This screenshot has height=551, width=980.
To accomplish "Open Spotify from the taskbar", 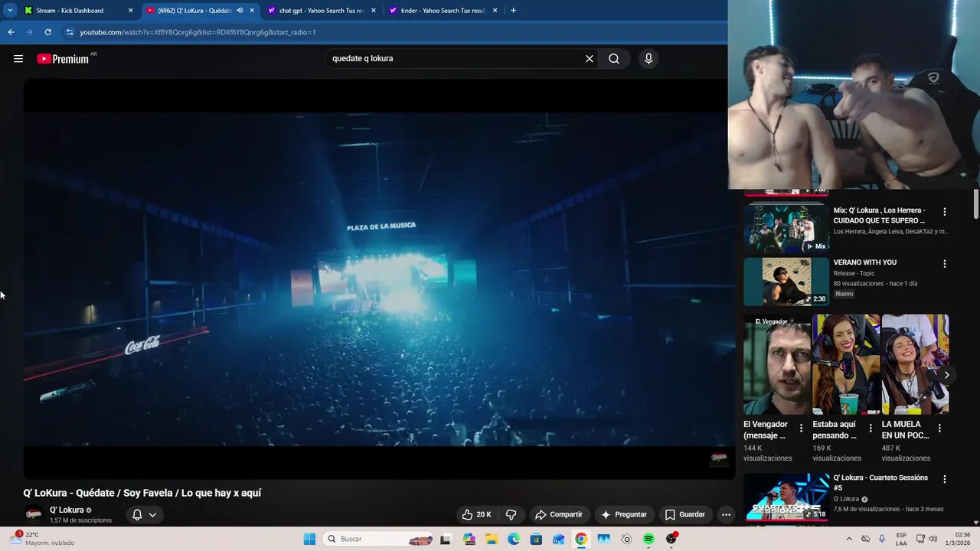I will [x=648, y=539].
